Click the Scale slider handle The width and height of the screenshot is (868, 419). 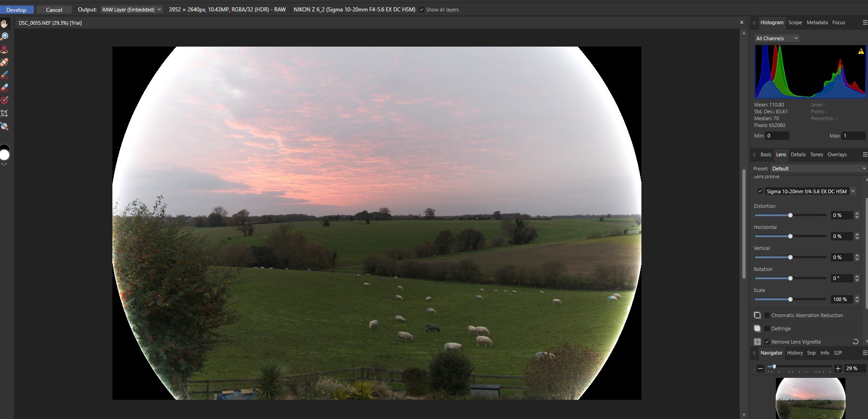tap(790, 299)
